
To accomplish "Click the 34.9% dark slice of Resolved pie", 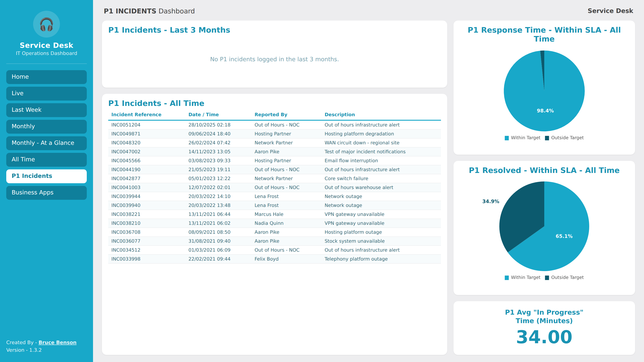I will 523,215.
